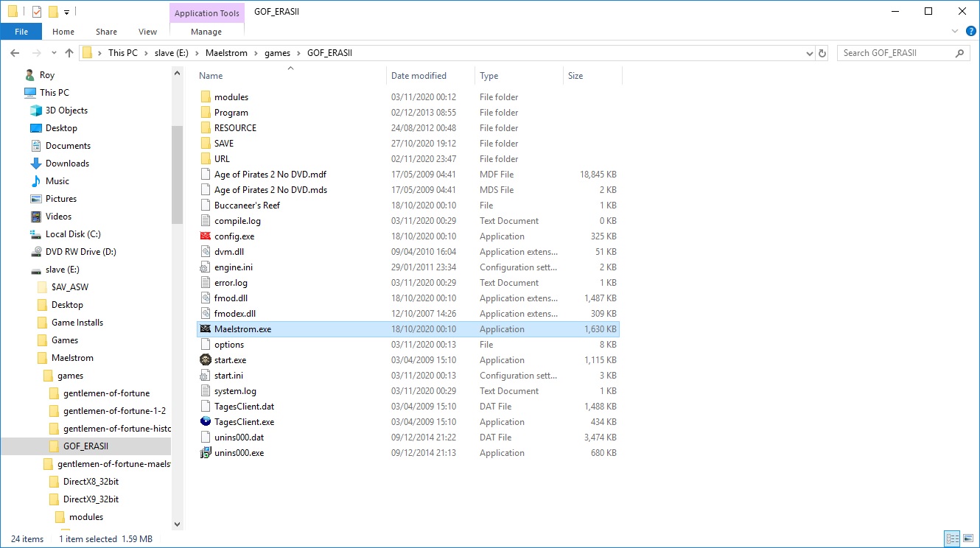Expand the chevron after This PC breadcrumb
980x548 pixels.
point(146,53)
